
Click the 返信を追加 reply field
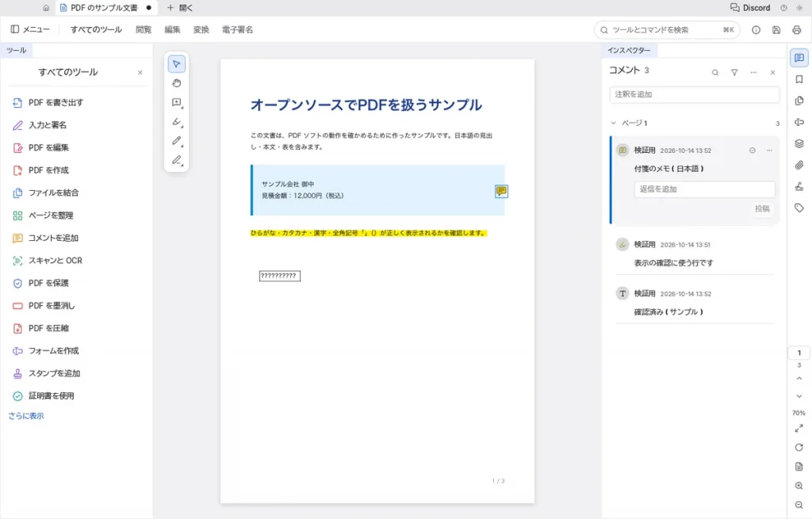pyautogui.click(x=704, y=189)
